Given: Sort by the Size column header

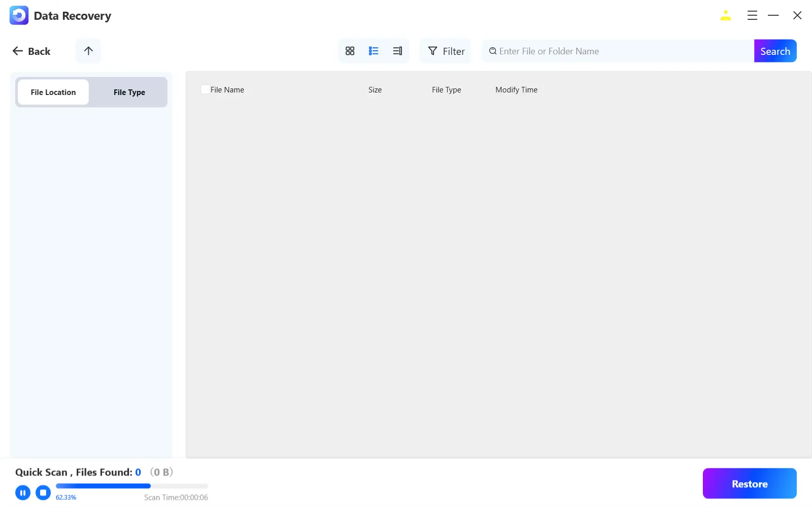Looking at the screenshot, I should point(375,90).
